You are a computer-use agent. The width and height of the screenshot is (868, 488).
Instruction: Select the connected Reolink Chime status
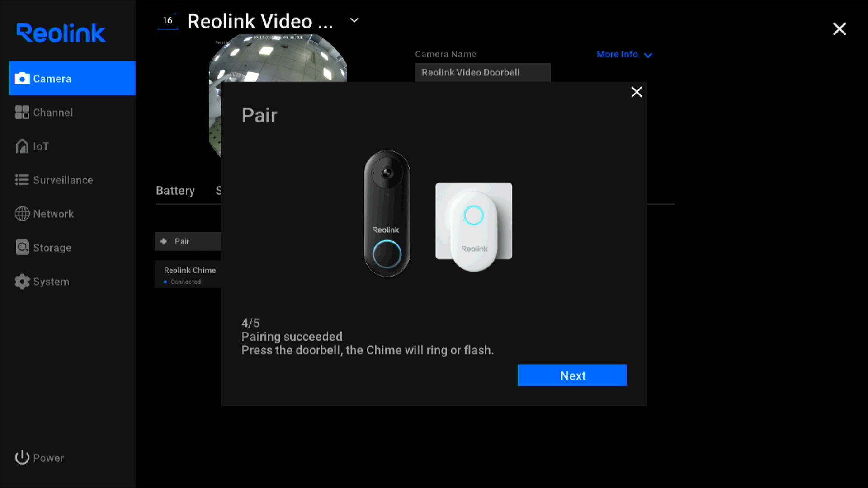pyautogui.click(x=185, y=282)
